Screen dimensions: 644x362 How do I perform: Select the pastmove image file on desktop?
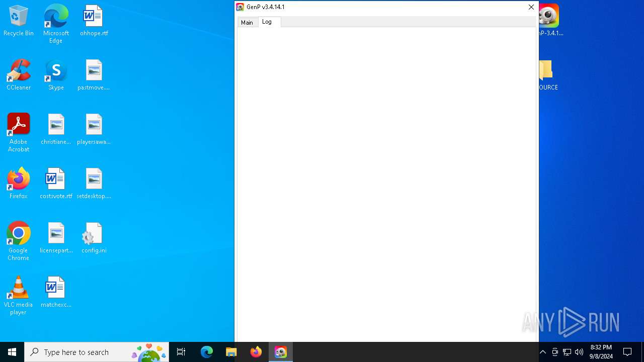[x=94, y=75]
